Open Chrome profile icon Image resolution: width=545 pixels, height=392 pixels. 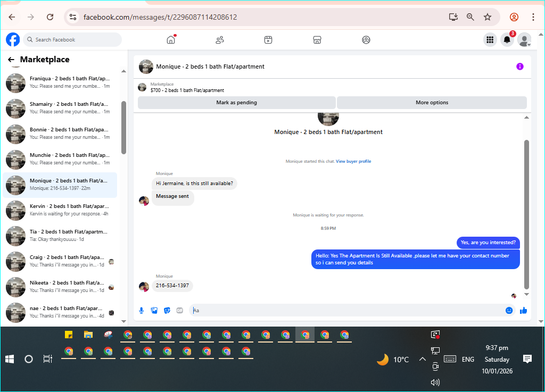(514, 17)
